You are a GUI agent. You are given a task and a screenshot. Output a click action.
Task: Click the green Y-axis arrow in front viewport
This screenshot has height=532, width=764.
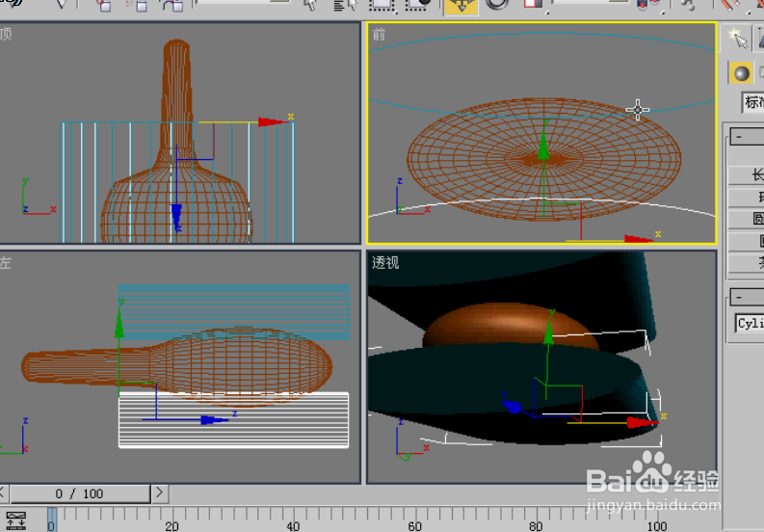pos(543,146)
